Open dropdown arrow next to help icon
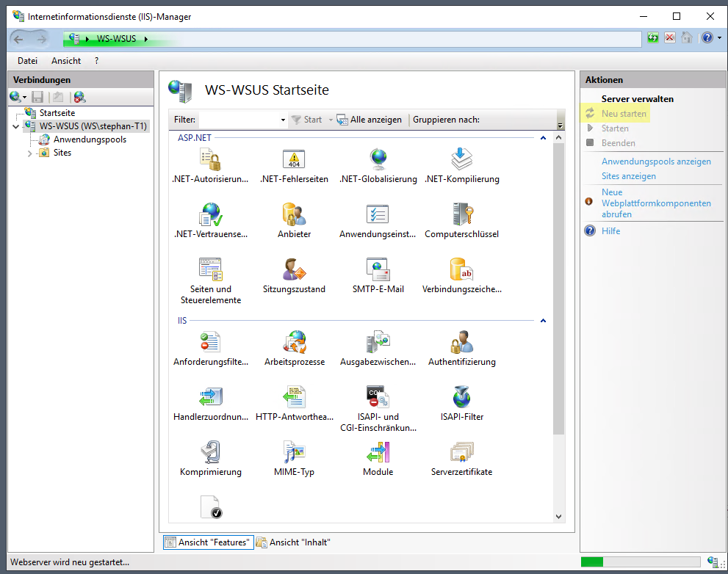728x574 pixels. coord(719,38)
